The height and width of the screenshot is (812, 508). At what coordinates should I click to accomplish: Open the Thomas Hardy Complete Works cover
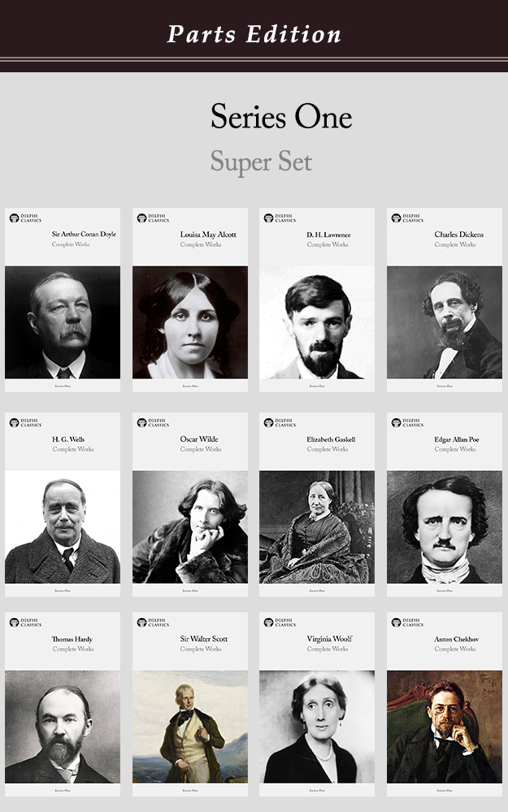(x=63, y=704)
